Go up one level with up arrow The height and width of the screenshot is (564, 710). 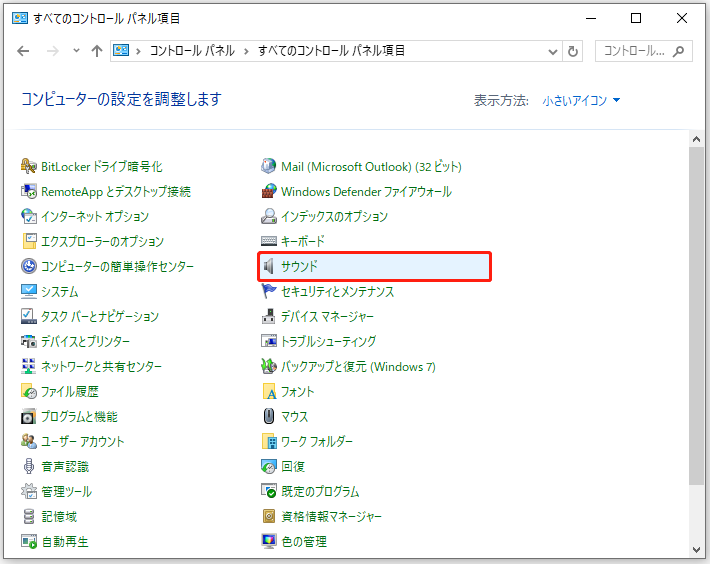click(96, 51)
